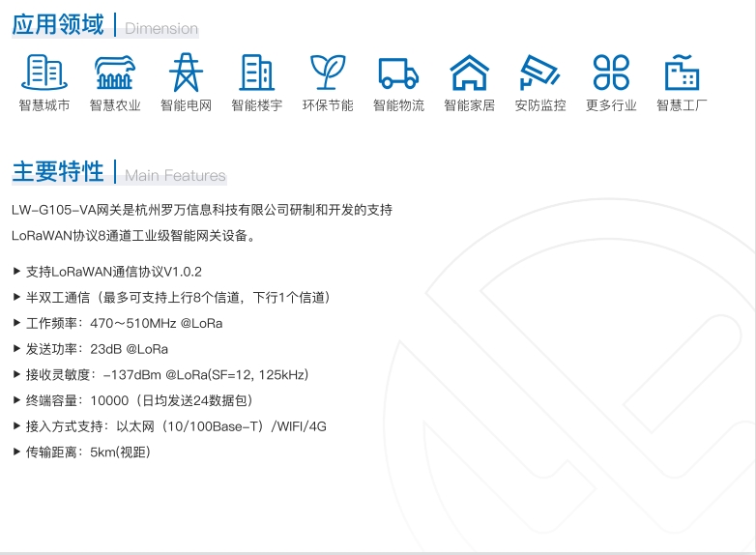Viewport: 756px width, 555px height.
Task: Click the 应用领域 section heading
Action: (x=58, y=24)
